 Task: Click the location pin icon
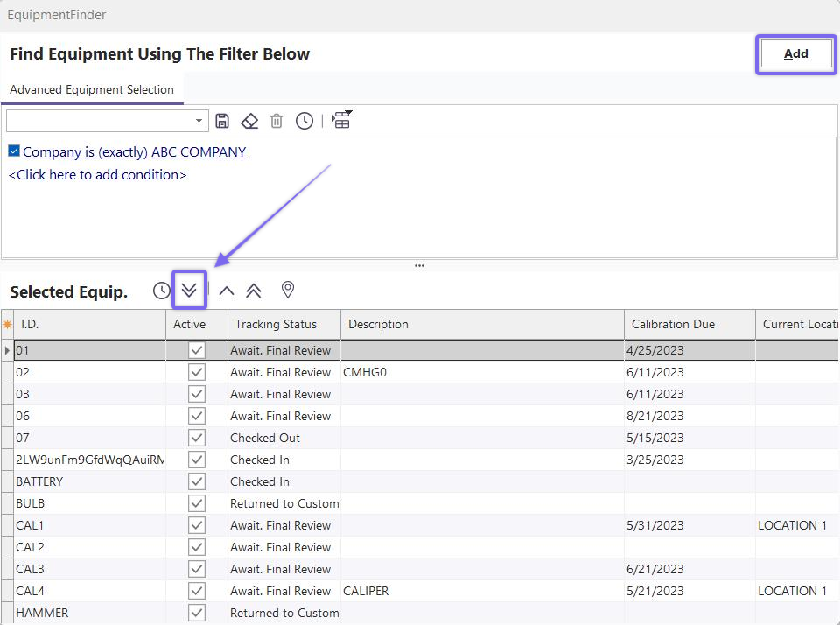tap(287, 291)
